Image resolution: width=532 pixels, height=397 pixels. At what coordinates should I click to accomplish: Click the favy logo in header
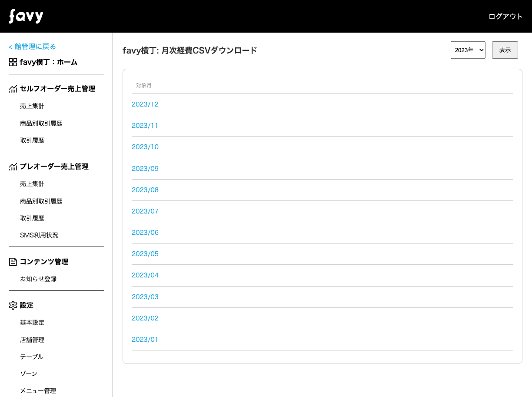click(x=26, y=17)
